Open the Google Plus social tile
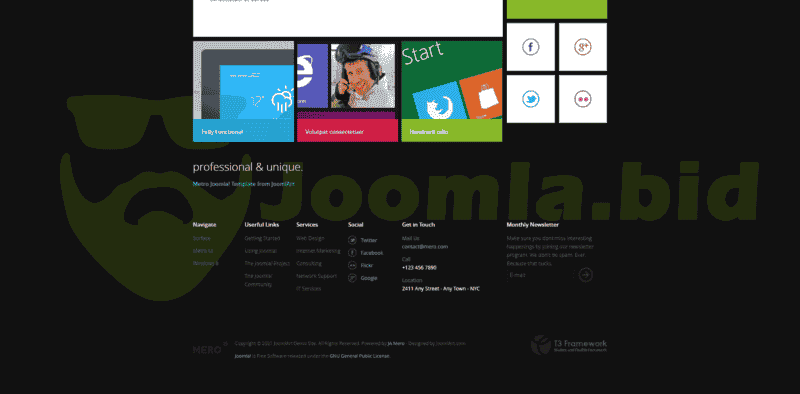Viewport: 800px width, 394px height. pos(583,47)
